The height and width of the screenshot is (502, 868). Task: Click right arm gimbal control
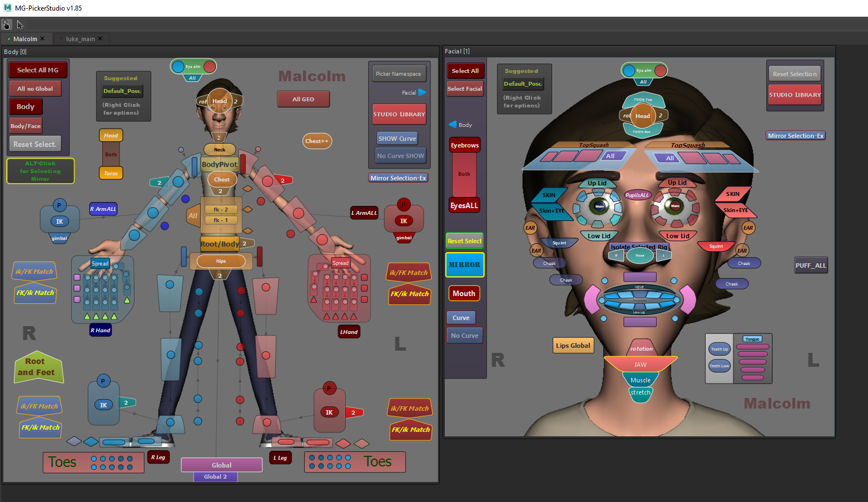coord(59,238)
